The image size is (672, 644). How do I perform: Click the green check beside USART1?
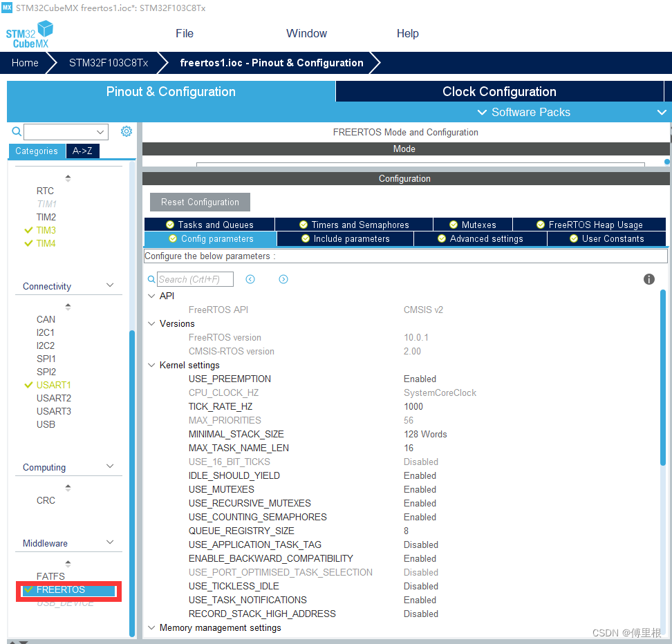click(x=29, y=385)
